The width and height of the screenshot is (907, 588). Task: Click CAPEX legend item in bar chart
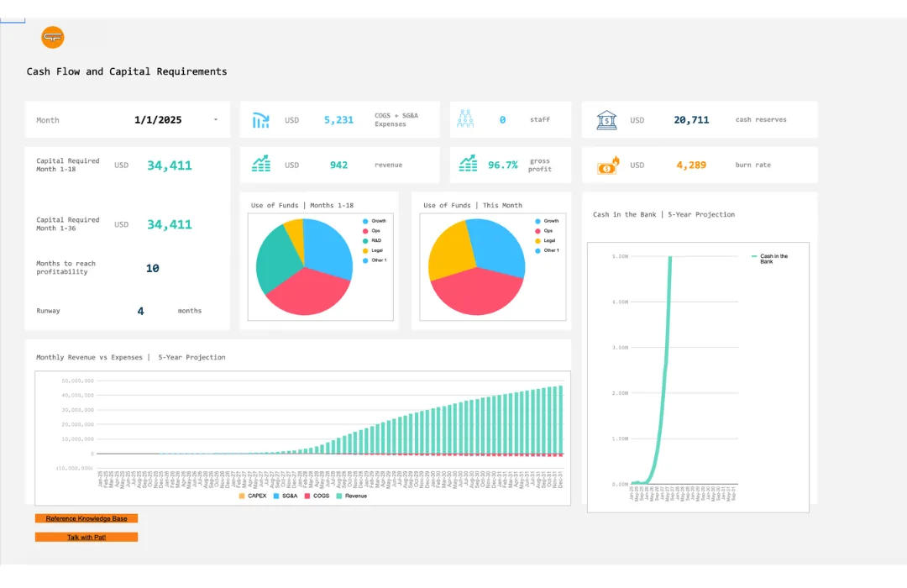[x=253, y=496]
